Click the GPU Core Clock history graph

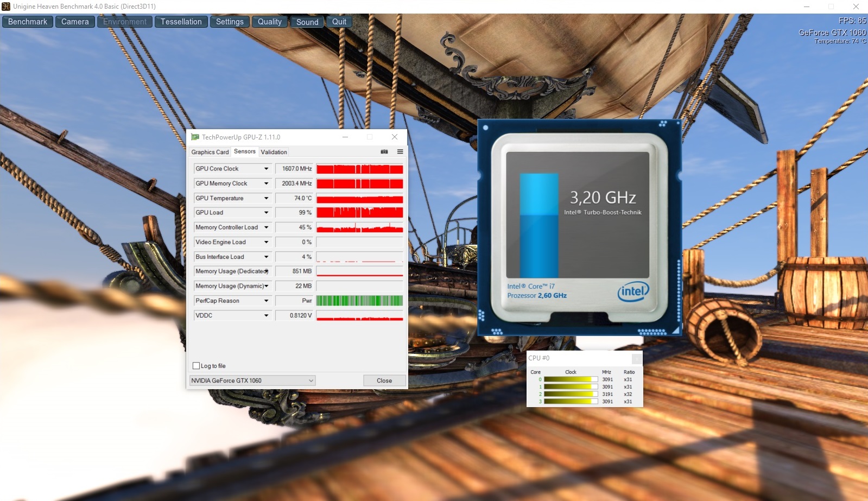point(359,169)
